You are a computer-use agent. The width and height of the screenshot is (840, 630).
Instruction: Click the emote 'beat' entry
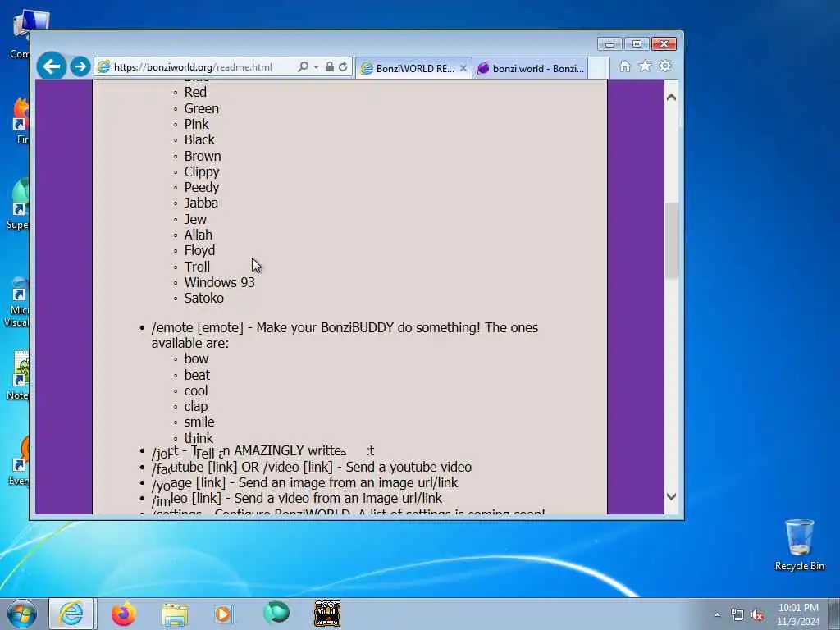[x=197, y=375]
